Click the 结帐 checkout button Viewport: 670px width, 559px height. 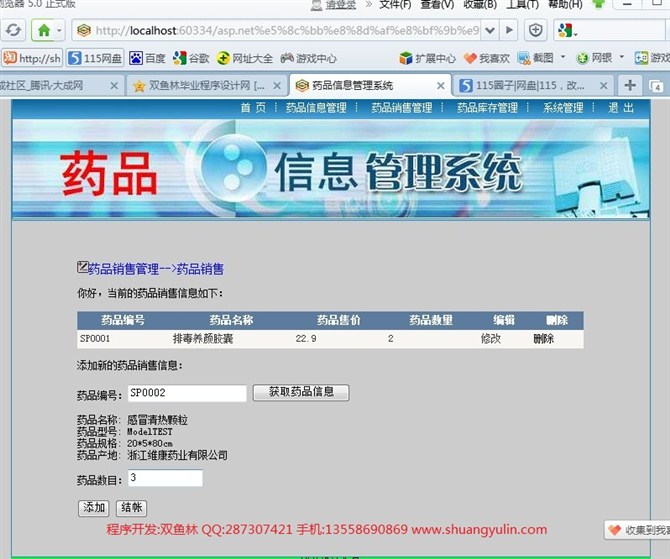pyautogui.click(x=132, y=508)
